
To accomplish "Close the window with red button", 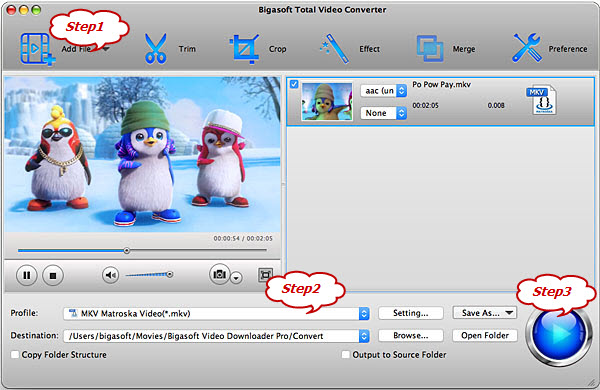I will (x=11, y=10).
